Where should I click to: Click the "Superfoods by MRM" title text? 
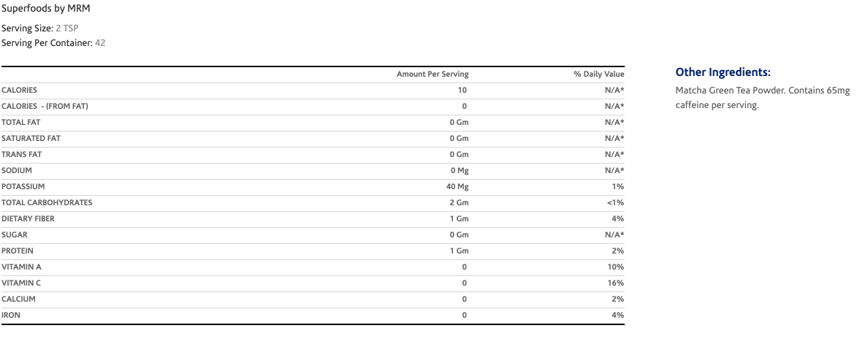(x=45, y=8)
